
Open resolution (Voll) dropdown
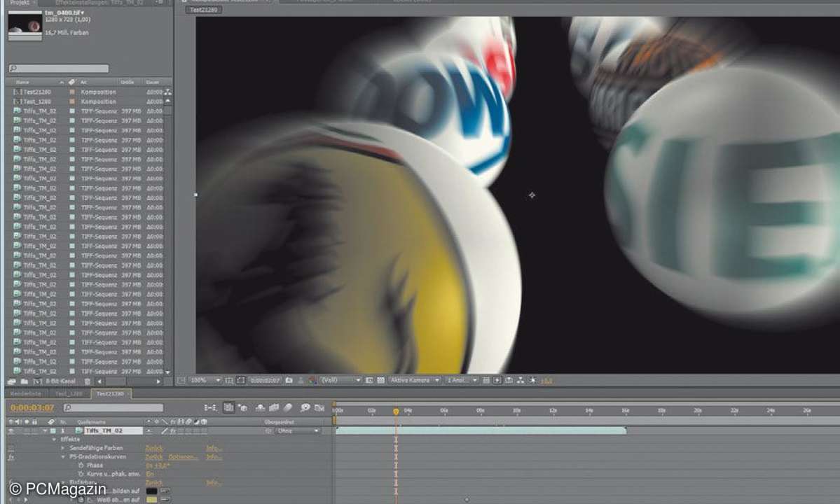pyautogui.click(x=340, y=380)
